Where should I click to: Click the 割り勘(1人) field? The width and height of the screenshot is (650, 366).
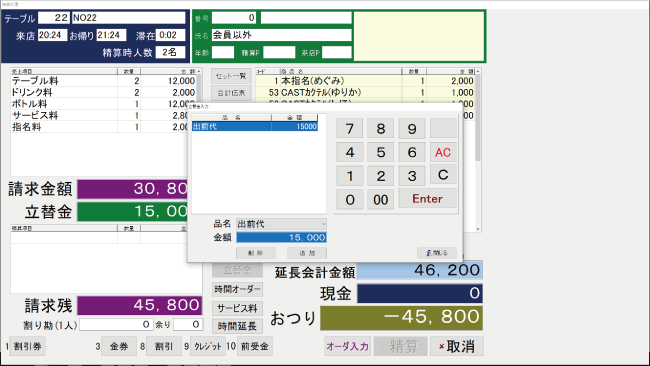pos(116,325)
